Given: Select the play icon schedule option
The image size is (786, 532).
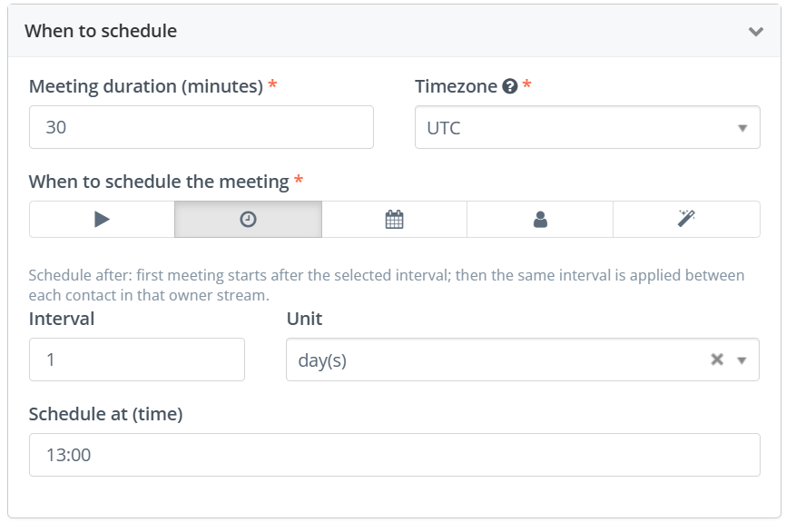Looking at the screenshot, I should [x=102, y=219].
